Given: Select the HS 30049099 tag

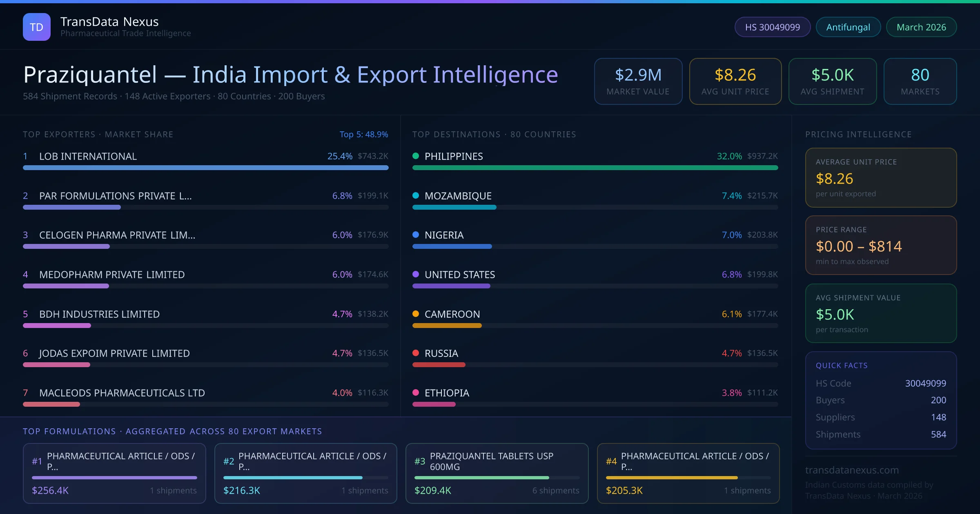Looking at the screenshot, I should pos(772,27).
